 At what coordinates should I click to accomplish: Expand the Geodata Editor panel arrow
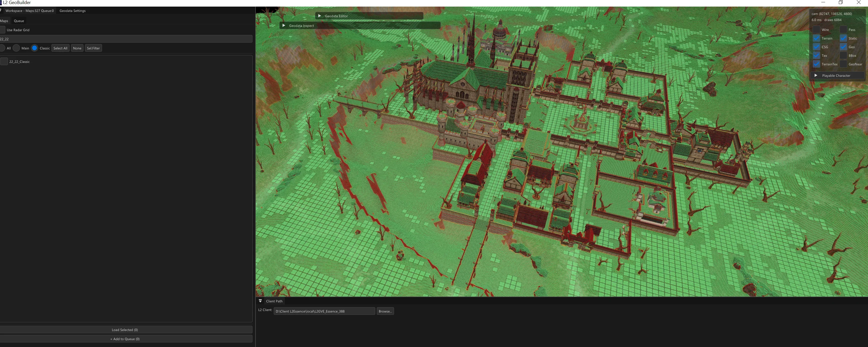pos(319,16)
